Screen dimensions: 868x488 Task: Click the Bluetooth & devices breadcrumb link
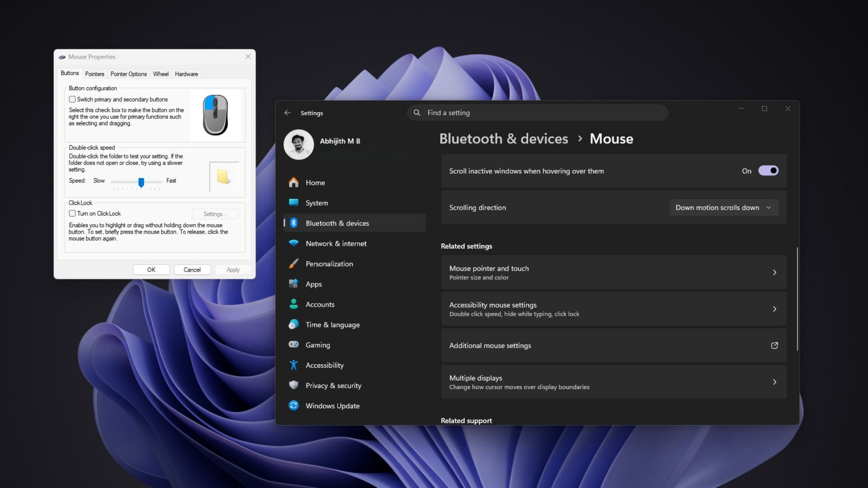(504, 139)
